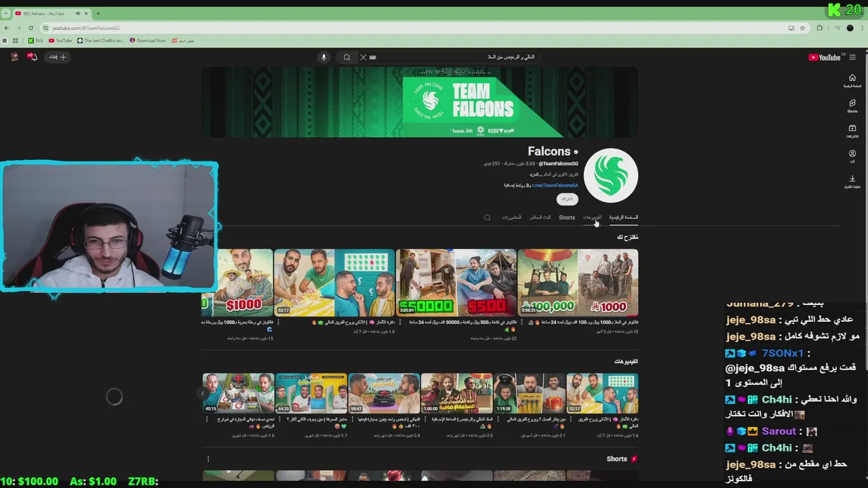Screen dimensions: 868x488
Task: Click the Falcons channel avatar
Action: tap(610, 175)
